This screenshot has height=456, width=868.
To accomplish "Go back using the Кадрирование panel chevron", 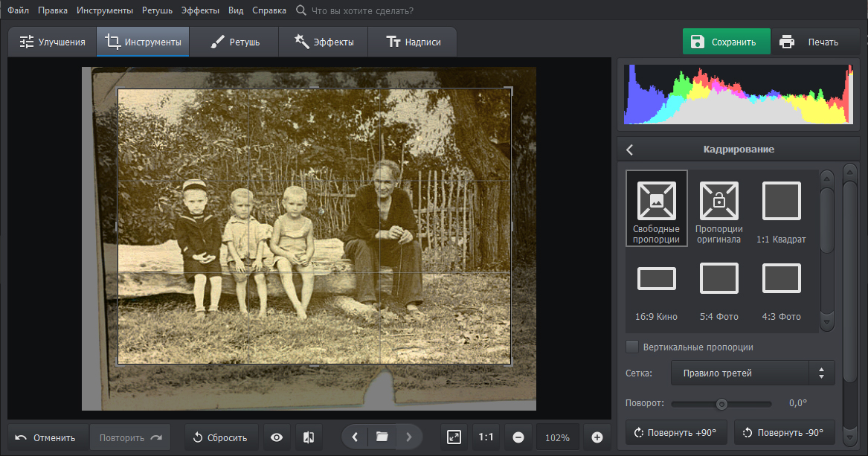I will coord(630,150).
